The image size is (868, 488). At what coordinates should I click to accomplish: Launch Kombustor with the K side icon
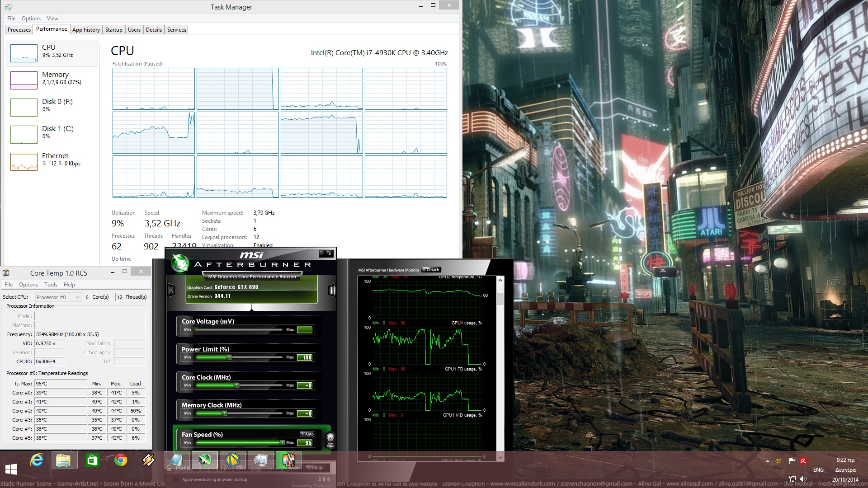[171, 291]
